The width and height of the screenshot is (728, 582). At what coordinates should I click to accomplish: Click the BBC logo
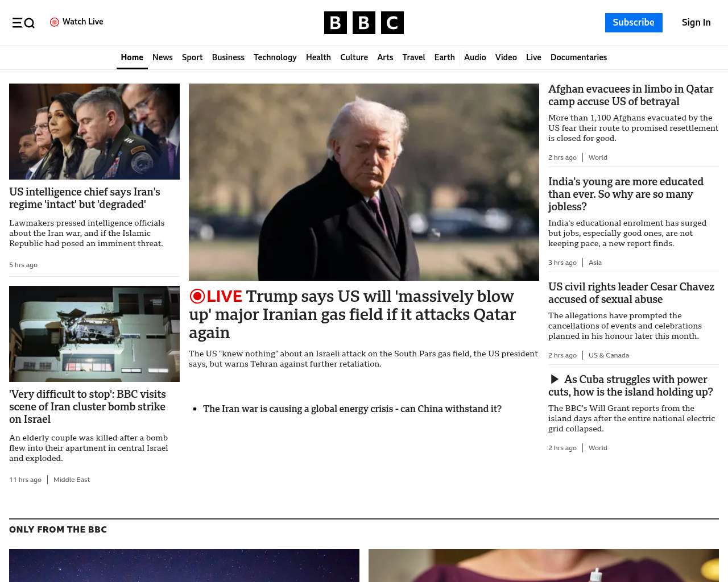(364, 23)
